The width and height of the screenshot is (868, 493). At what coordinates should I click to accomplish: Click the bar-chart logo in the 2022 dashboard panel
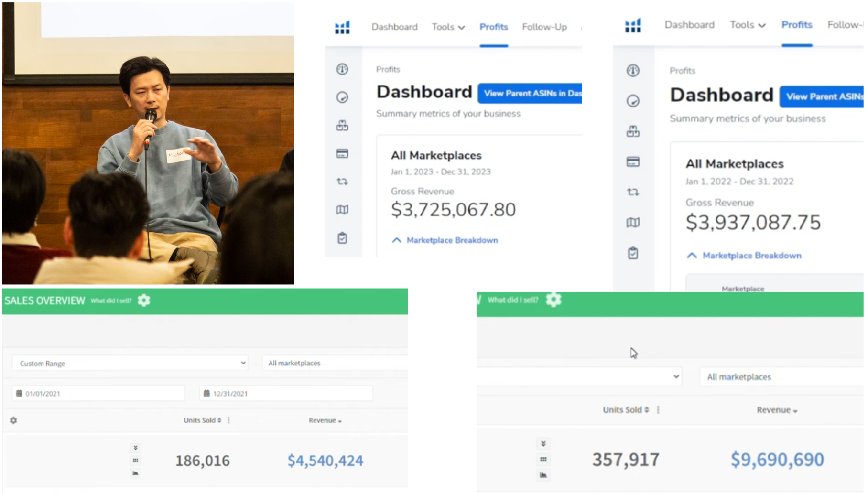tap(633, 25)
